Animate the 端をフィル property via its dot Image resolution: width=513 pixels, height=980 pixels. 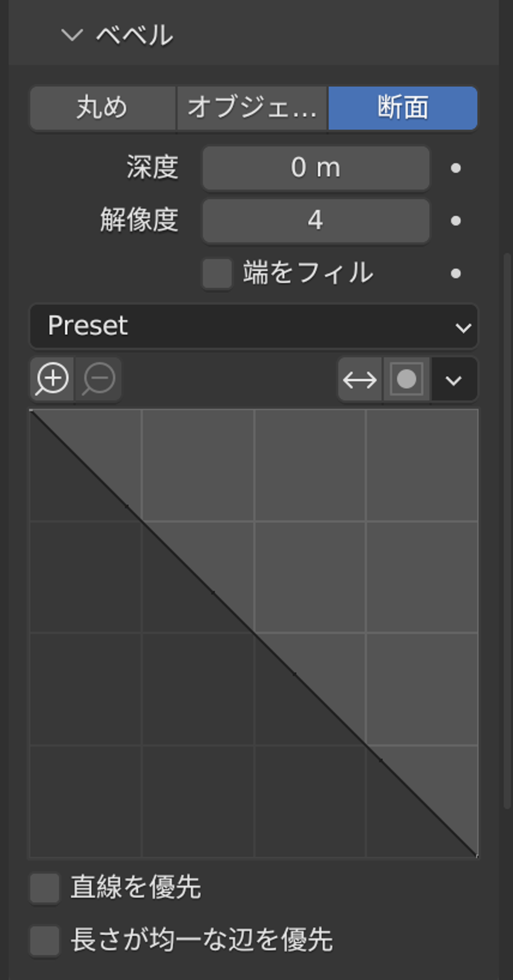coord(455,274)
